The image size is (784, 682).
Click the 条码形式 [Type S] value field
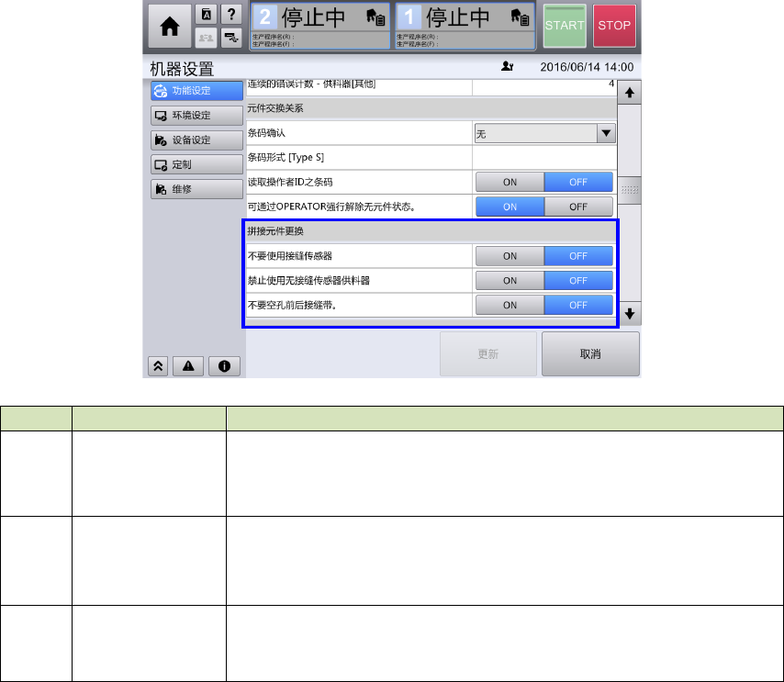pyautogui.click(x=544, y=158)
